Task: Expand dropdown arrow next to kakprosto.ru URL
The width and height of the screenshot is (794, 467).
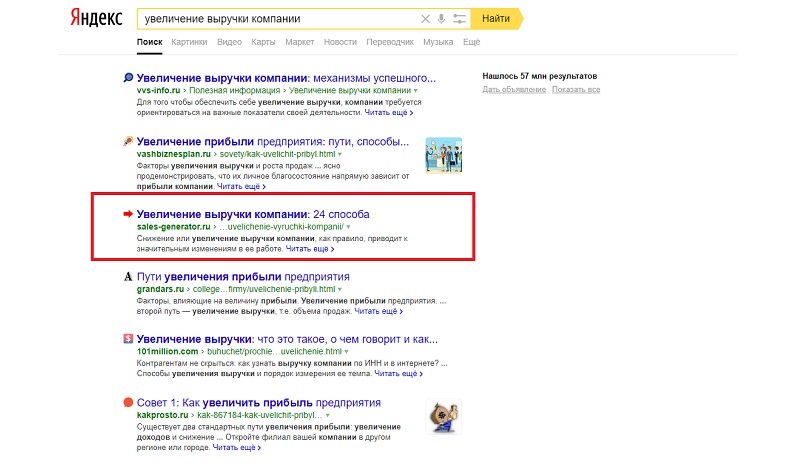Action: pos(327,415)
